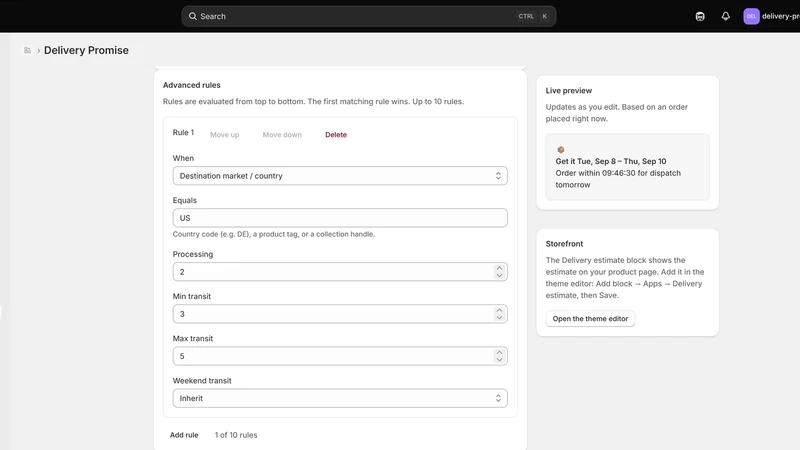The height and width of the screenshot is (450, 800).
Task: Click the country code helper text
Action: [273, 234]
